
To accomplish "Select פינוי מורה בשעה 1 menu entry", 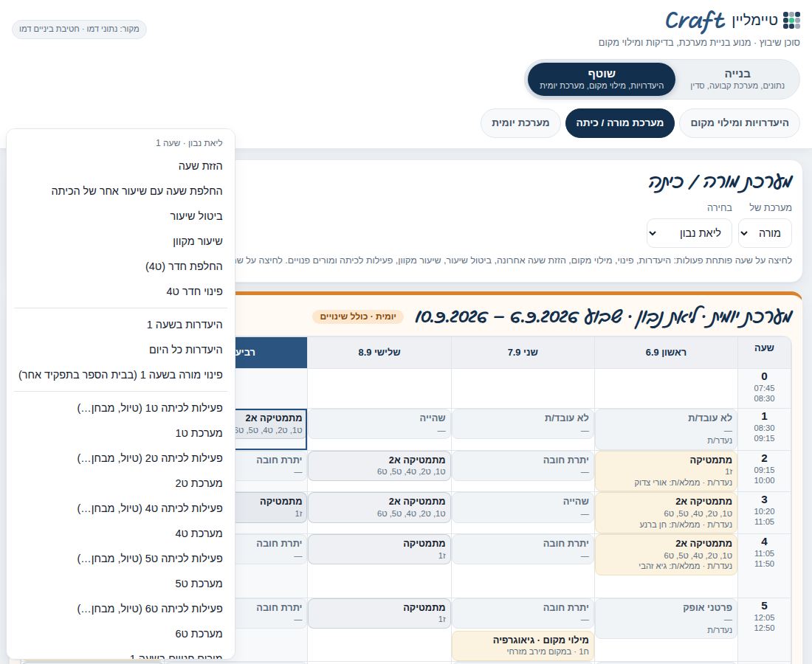I will [x=120, y=375].
